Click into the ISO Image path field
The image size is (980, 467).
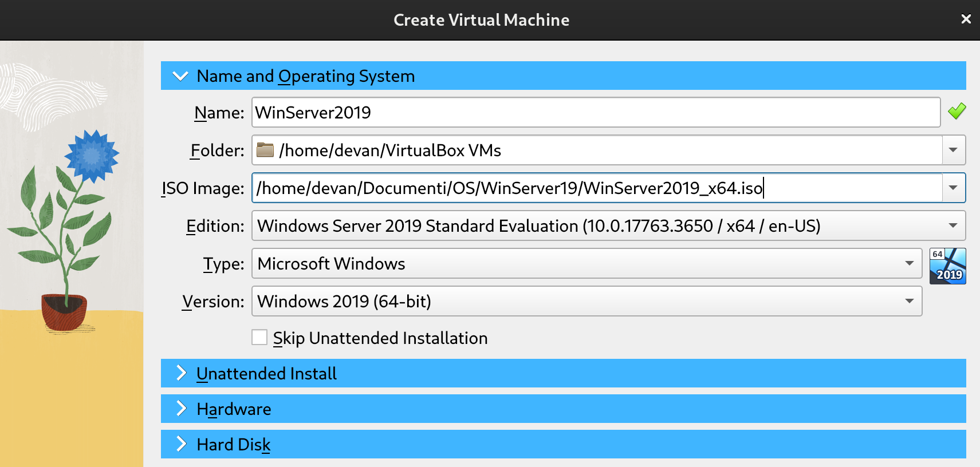596,188
